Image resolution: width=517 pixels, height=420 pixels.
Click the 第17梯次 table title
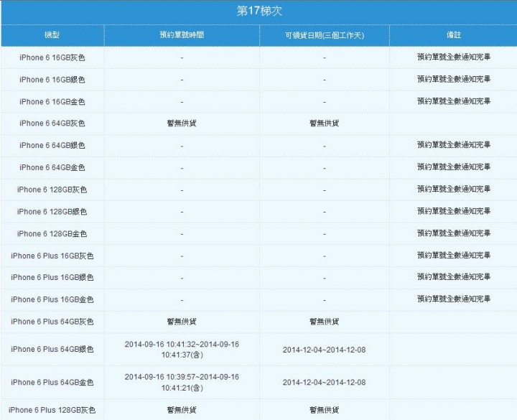click(x=259, y=11)
